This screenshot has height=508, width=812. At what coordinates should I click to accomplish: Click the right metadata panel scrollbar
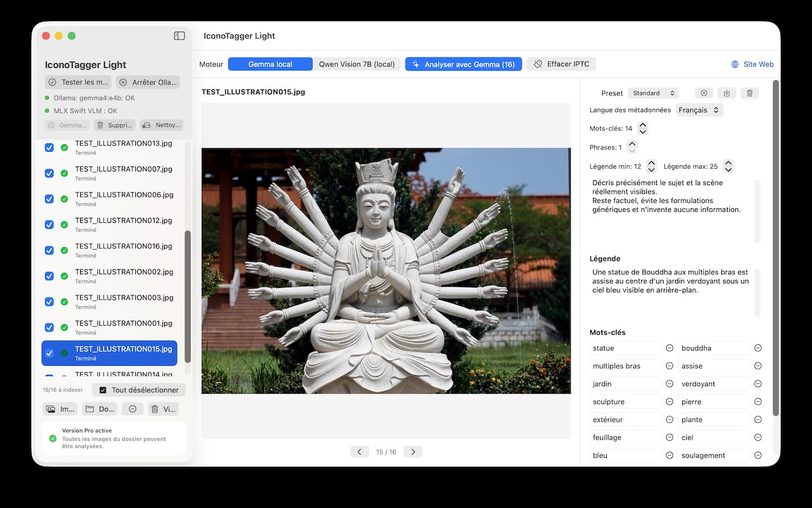[x=776, y=248]
